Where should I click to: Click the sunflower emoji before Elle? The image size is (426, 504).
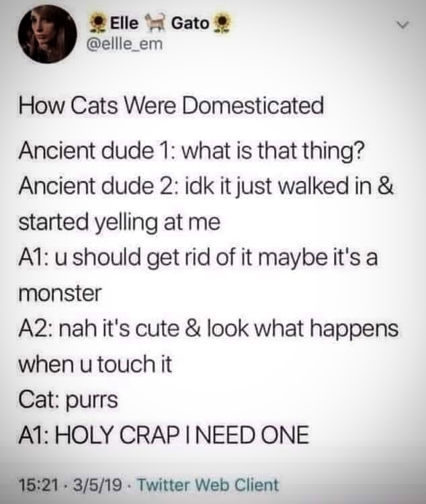tap(97, 24)
